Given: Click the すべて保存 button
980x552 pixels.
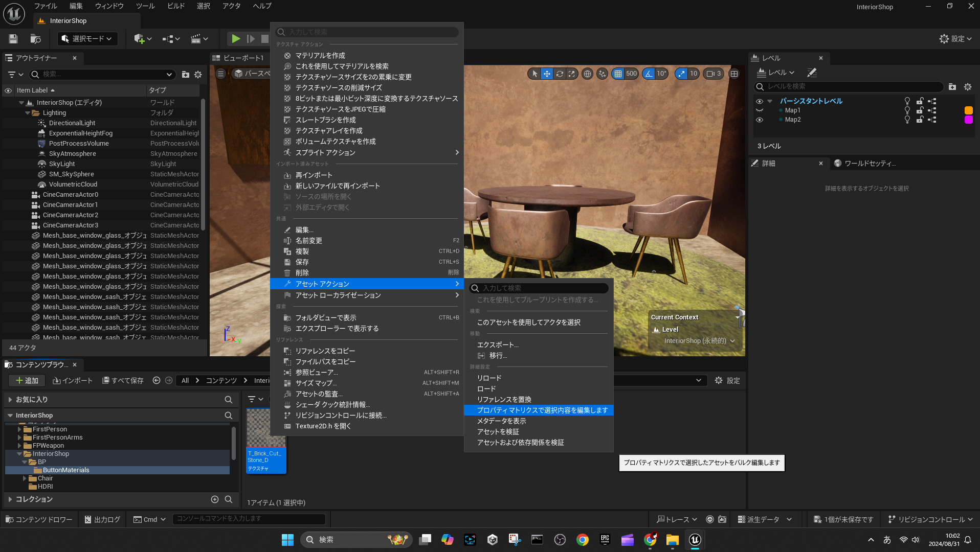Looking at the screenshot, I should point(123,381).
